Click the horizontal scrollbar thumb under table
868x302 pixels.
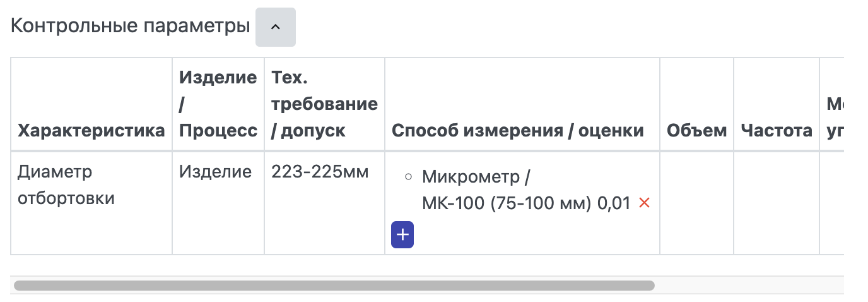334,286
